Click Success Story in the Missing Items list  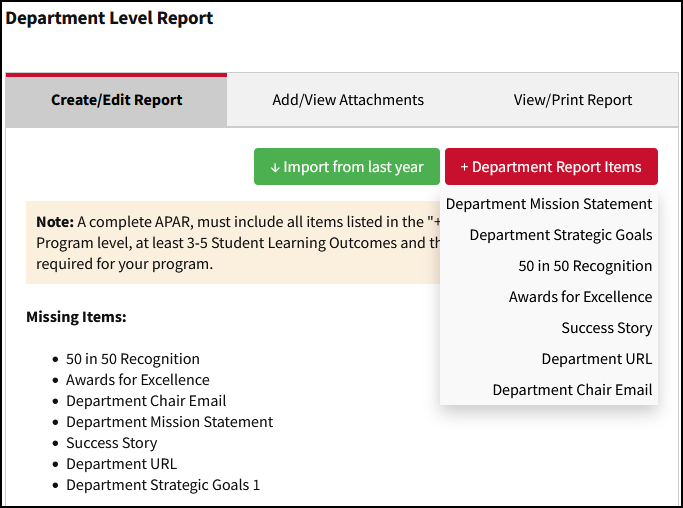point(112,443)
